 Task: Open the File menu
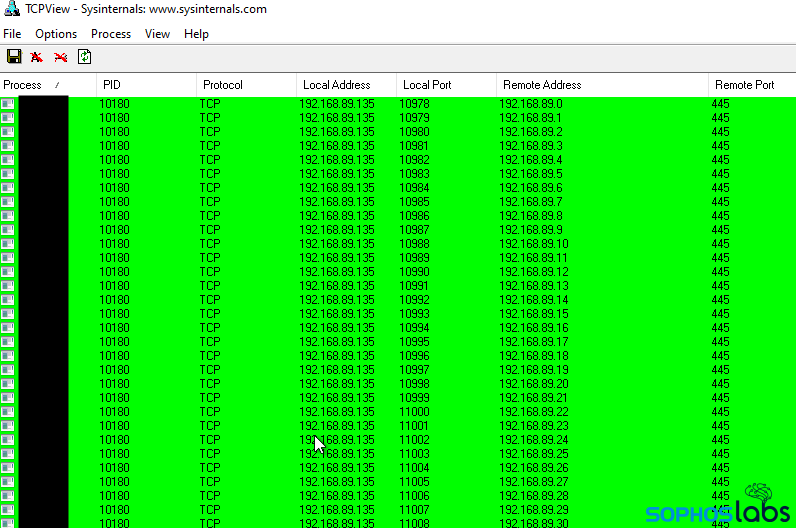coord(12,34)
